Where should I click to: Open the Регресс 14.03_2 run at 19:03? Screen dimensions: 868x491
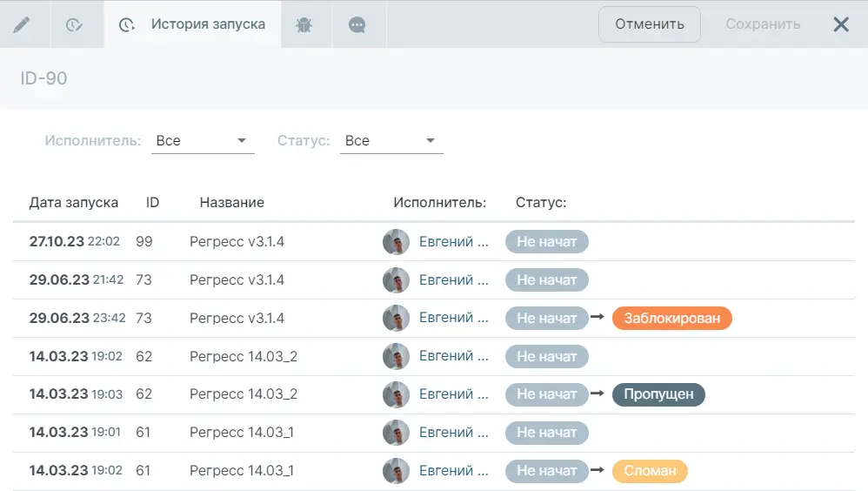[243, 394]
